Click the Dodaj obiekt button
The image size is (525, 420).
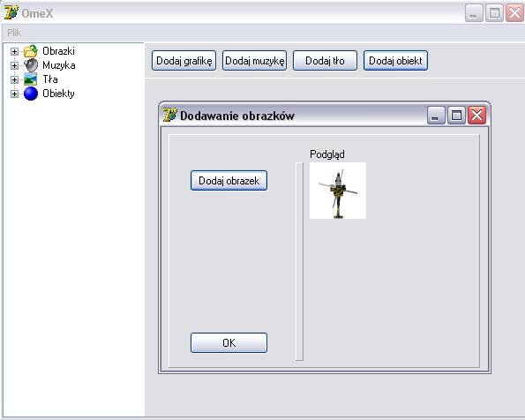click(396, 61)
